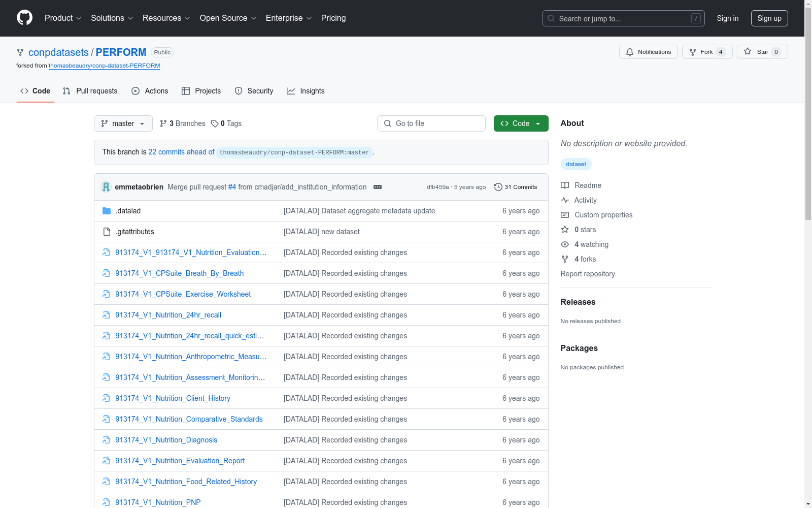
Task: Switch to the Code tab
Action: pos(36,91)
